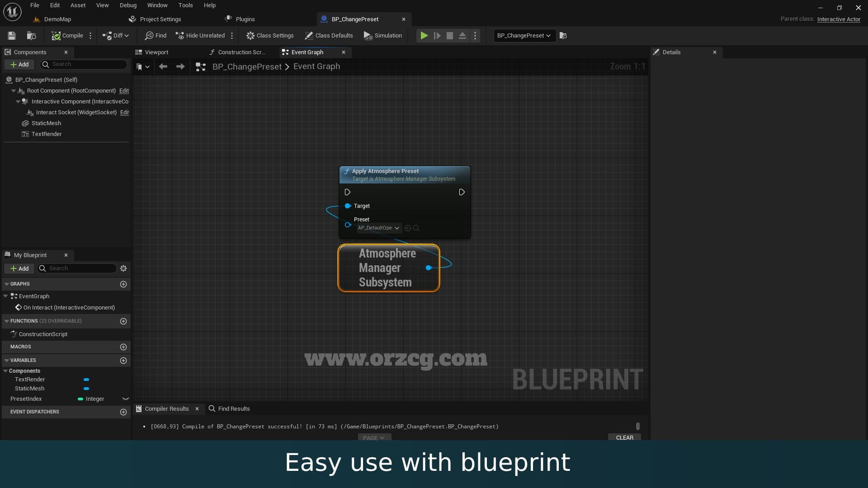Add new variable with plus icon

click(x=123, y=361)
